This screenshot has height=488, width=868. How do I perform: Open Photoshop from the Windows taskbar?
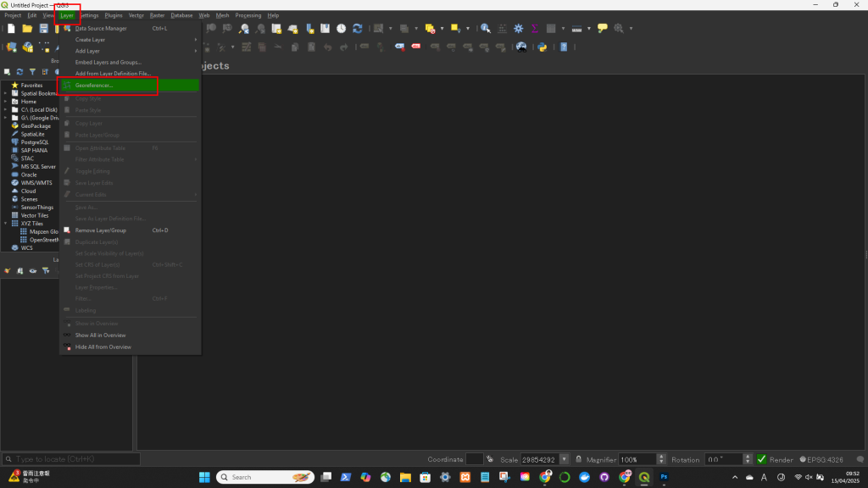665,477
